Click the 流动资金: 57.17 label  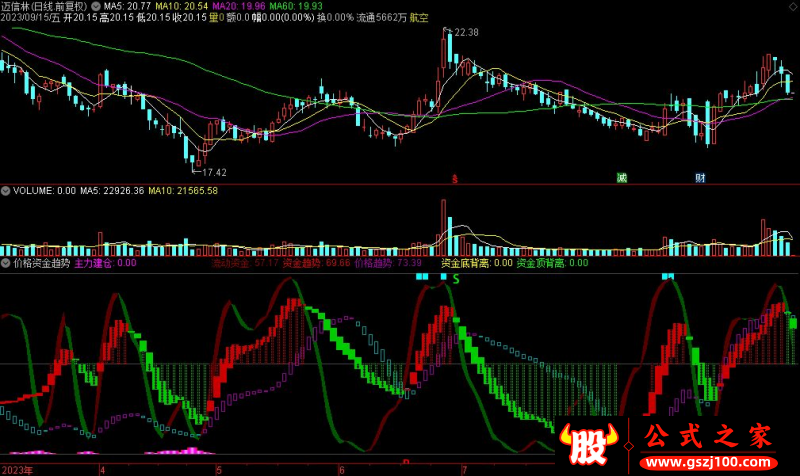[245, 263]
